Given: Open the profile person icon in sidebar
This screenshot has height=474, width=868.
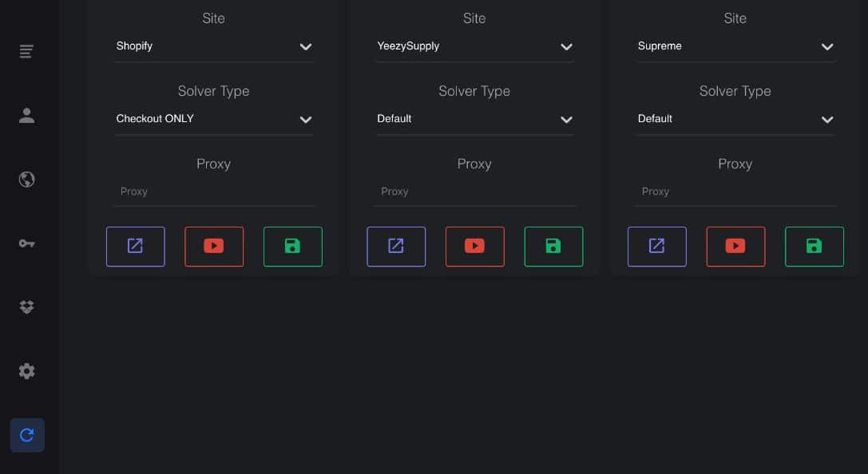Looking at the screenshot, I should click(26, 116).
